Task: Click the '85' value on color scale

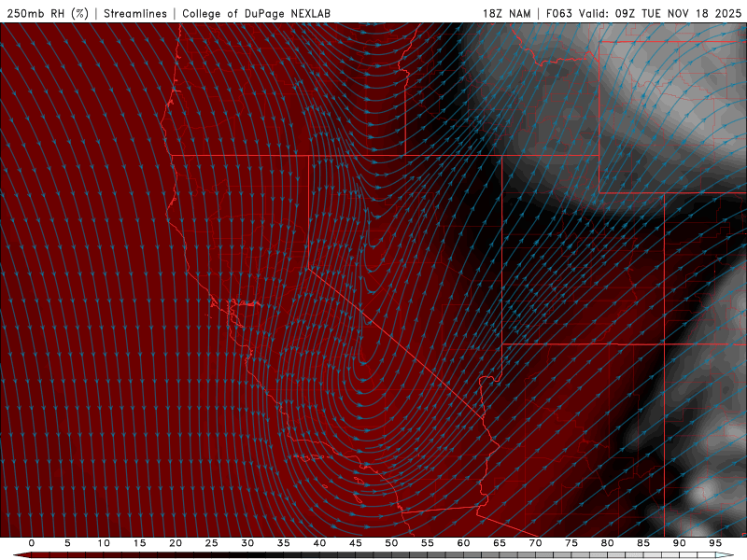Action: [x=643, y=543]
